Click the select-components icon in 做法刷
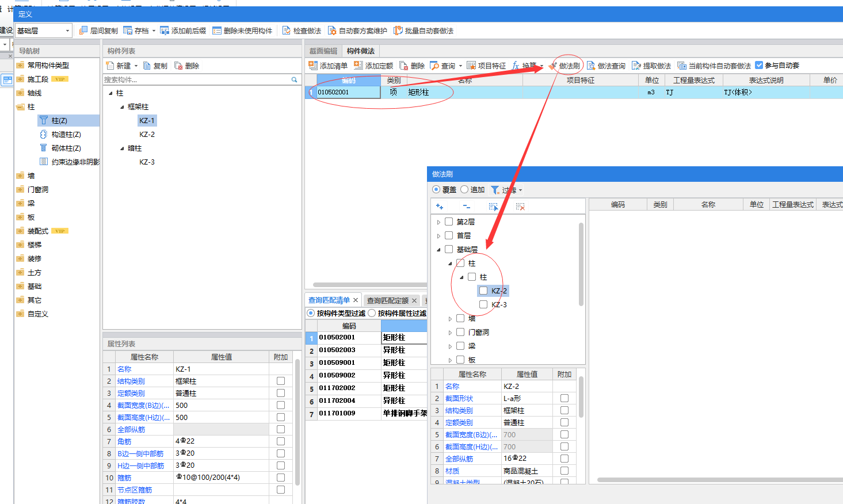This screenshot has width=843, height=504. point(493,206)
